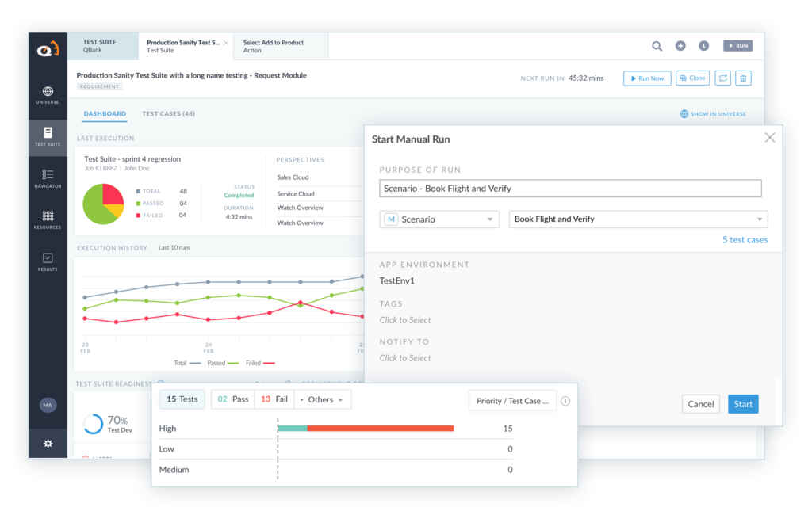Open the Scenario type dropdown
This screenshot has width=812, height=515.
tap(439, 219)
